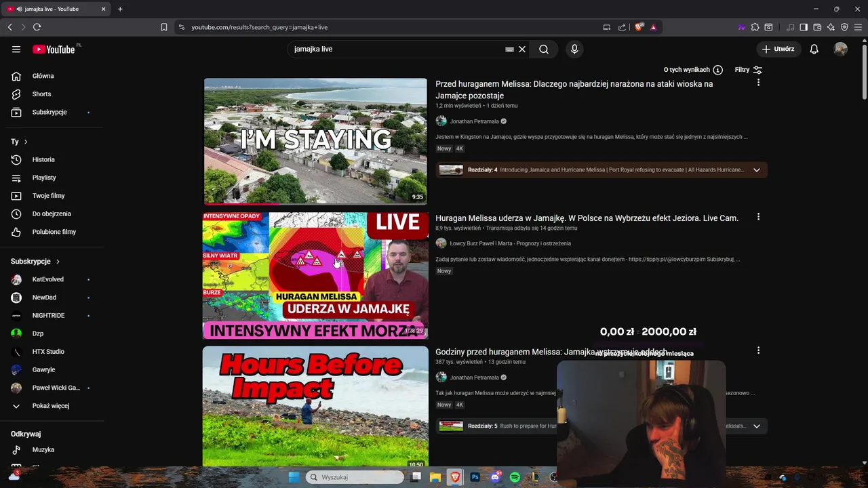Expand the Subskrypcje heading chevron
Screen dimensions: 868x488
click(58, 261)
